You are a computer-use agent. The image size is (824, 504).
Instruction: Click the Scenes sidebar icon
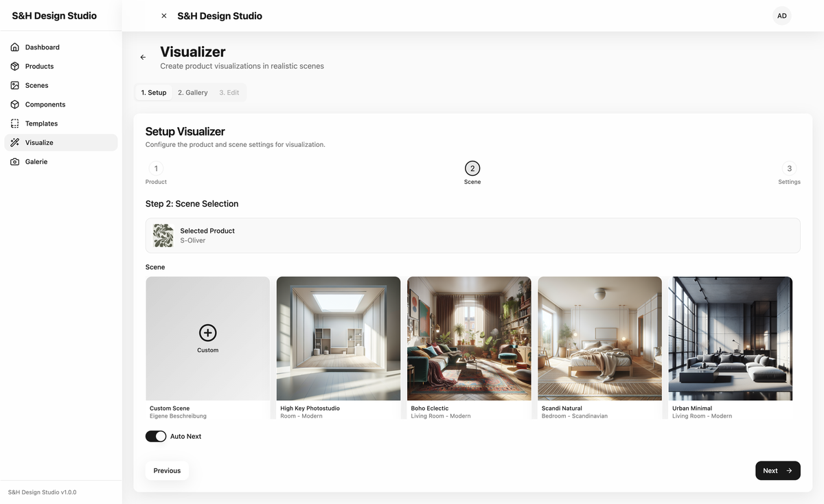(14, 85)
